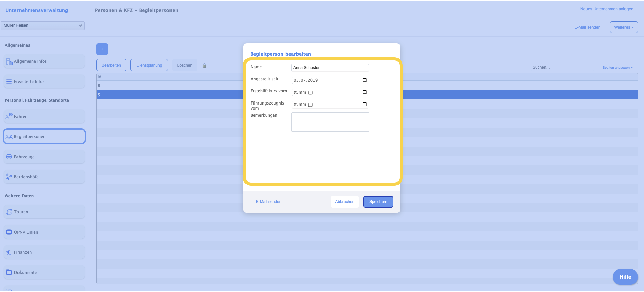644x292 pixels.
Task: Open the Dokumente folder icon
Action: (x=9, y=272)
